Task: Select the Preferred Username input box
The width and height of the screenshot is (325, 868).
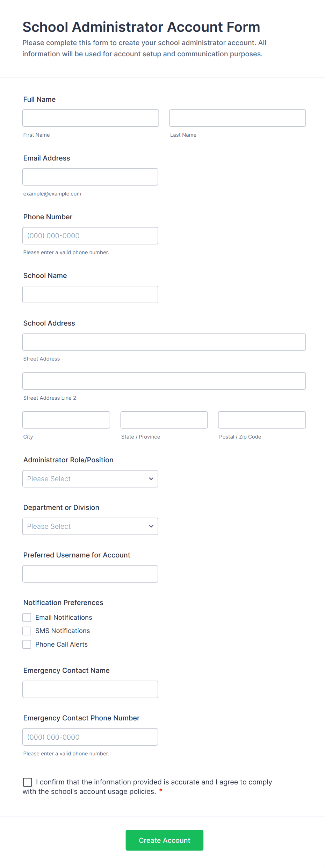Action: click(90, 574)
